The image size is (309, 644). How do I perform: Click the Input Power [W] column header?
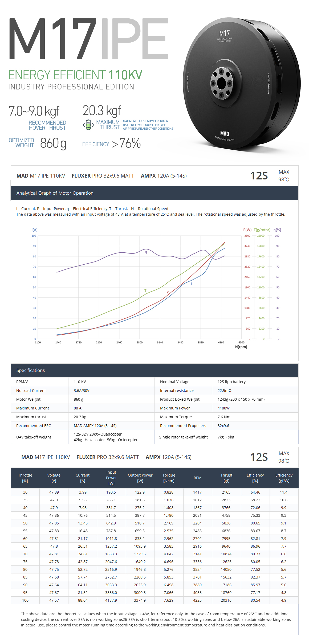tap(111, 478)
